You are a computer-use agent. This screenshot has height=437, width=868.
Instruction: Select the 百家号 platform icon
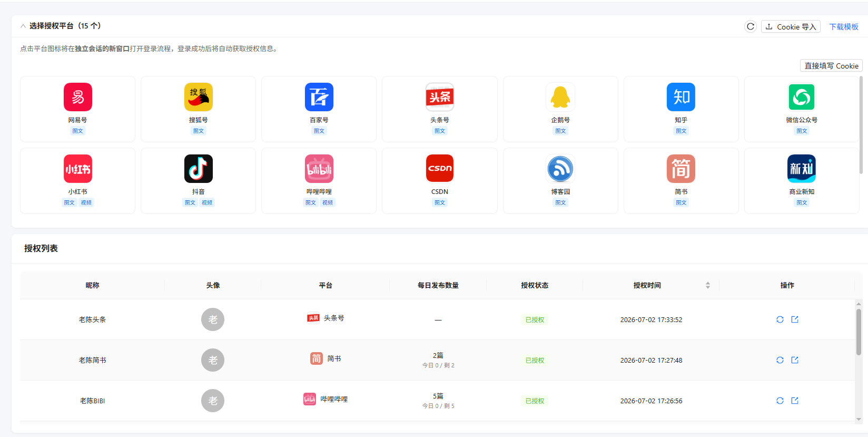tap(319, 97)
